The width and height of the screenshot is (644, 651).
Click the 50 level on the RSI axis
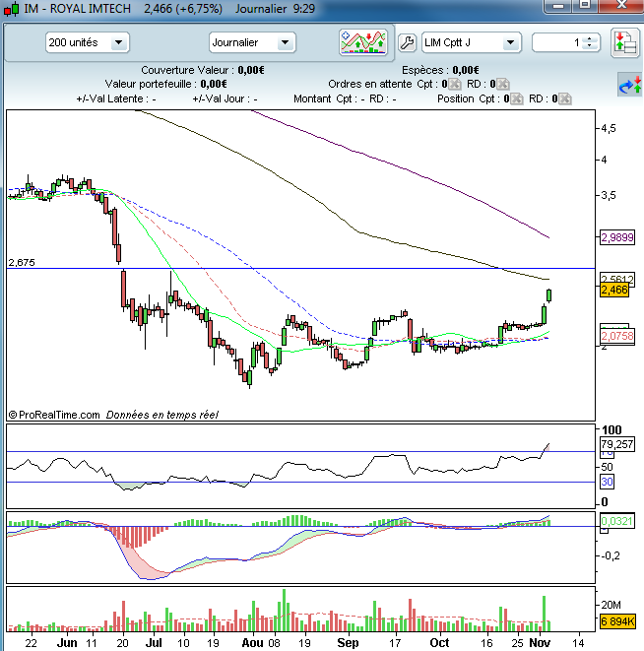coord(607,467)
